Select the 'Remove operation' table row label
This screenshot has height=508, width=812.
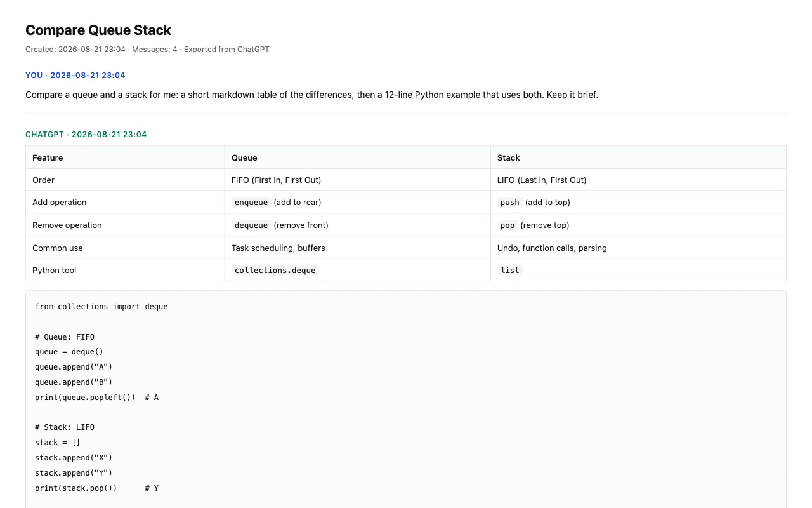(67, 225)
